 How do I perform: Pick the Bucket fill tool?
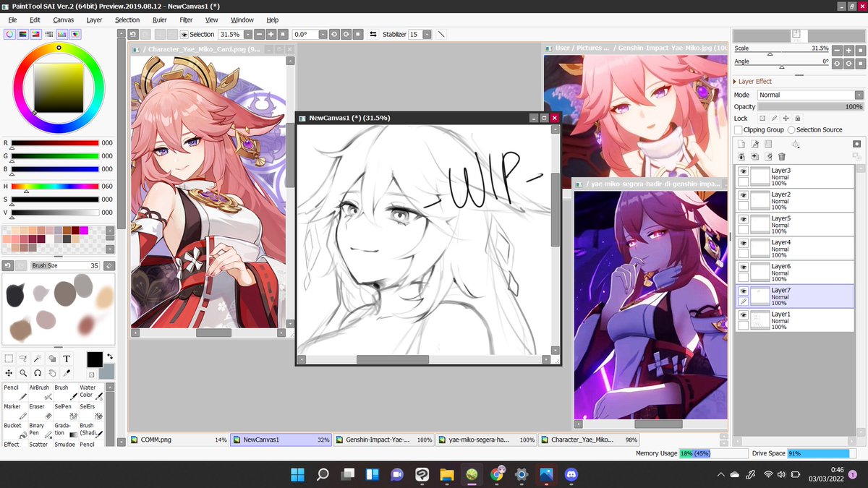point(15,430)
